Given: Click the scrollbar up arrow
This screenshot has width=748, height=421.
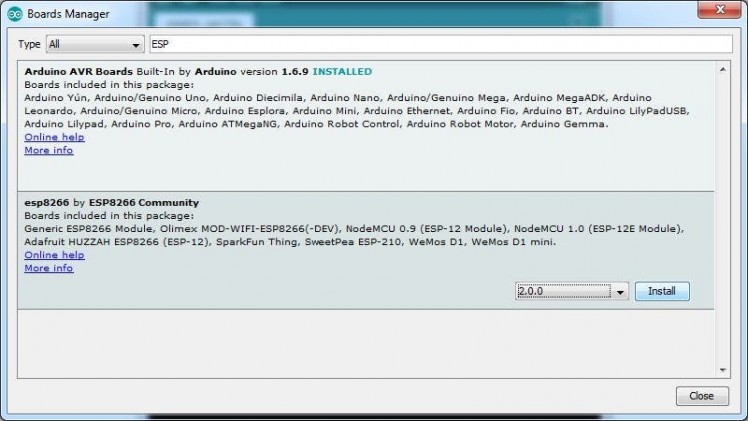Looking at the screenshot, I should [723, 70].
